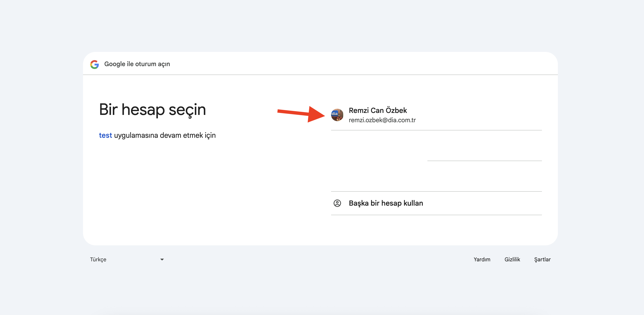Click the "Bir hesap seçin" heading
The width and height of the screenshot is (644, 315).
click(152, 110)
